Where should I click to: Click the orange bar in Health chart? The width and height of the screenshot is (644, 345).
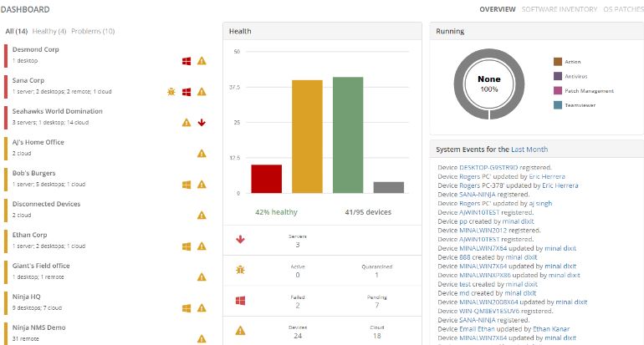[x=307, y=137]
